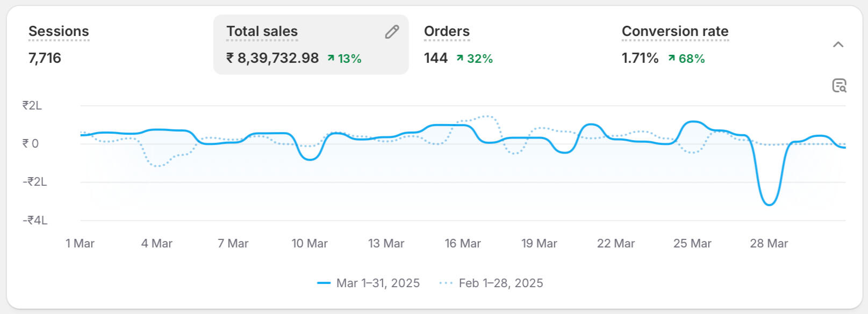868x314 pixels.
Task: Click the deep dip in the sales chart line
Action: [x=769, y=204]
